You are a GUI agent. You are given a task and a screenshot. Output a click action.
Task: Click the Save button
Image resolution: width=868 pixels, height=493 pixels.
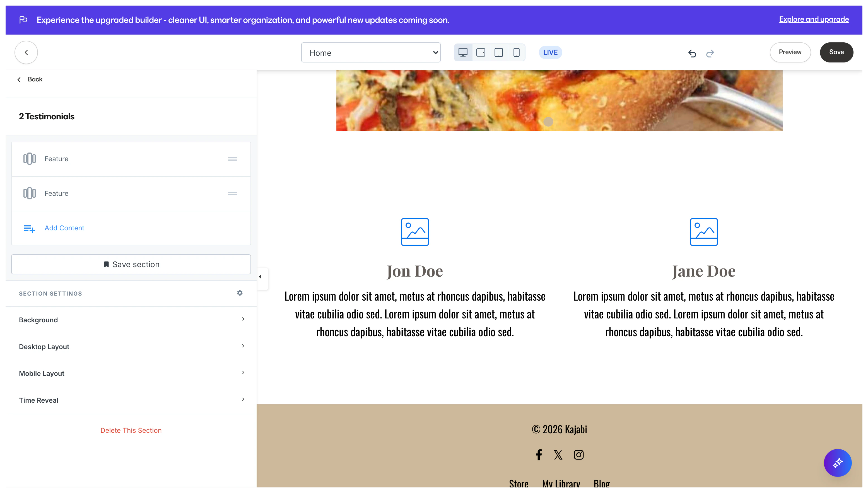point(836,52)
